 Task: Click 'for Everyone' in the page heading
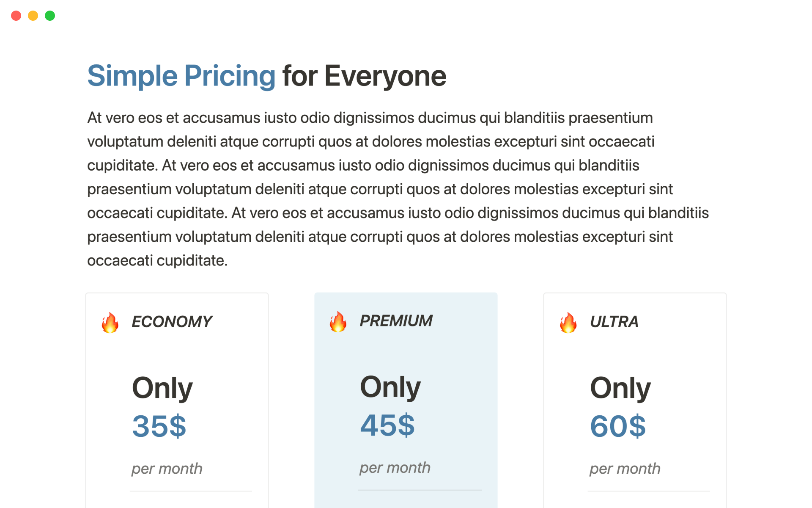(364, 76)
